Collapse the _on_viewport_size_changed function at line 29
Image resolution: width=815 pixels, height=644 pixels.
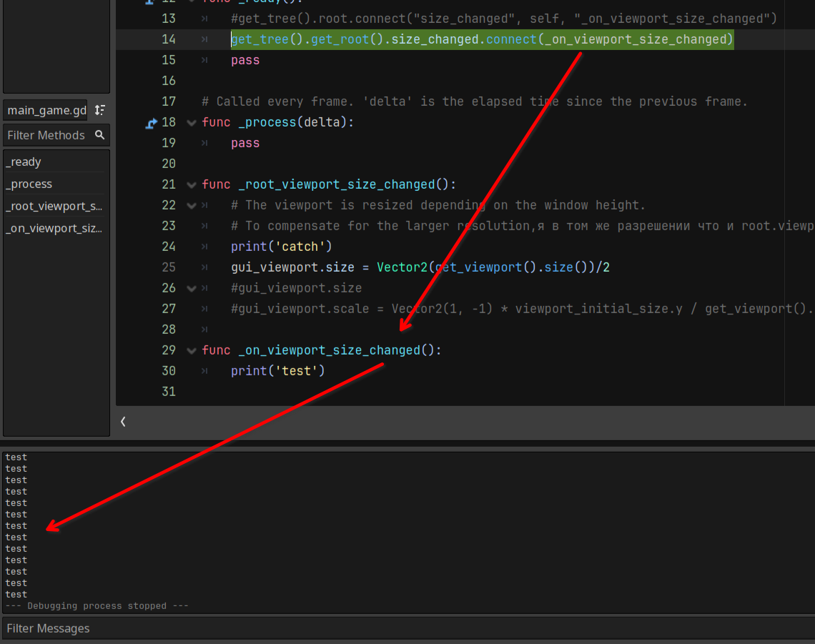(x=191, y=351)
